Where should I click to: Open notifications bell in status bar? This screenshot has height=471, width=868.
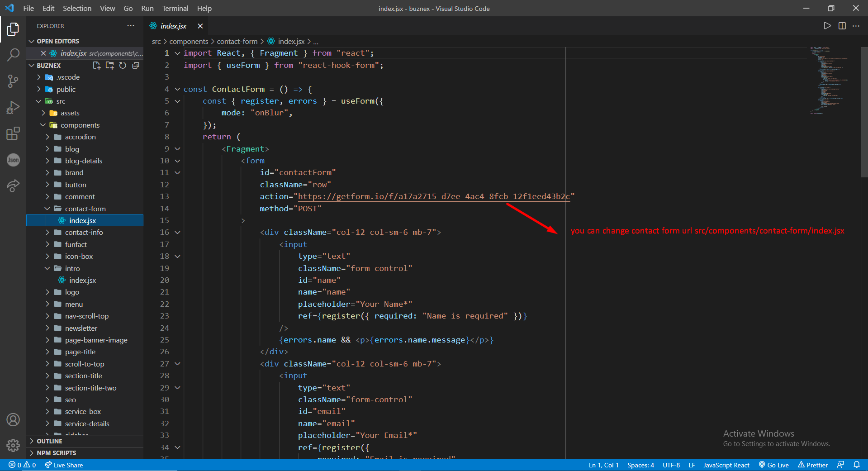click(x=857, y=465)
